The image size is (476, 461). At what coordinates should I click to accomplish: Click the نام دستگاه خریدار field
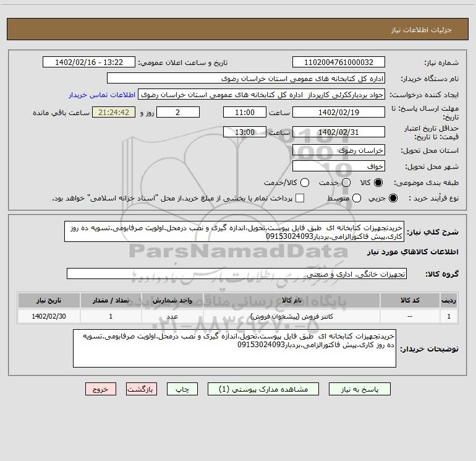pos(246,78)
